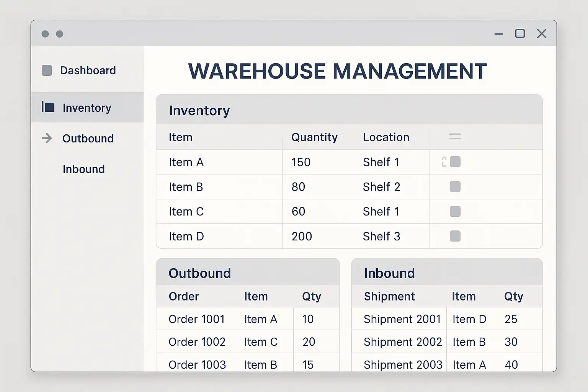Select Dashboard in the sidebar menu
Screen dimensions: 588x392
(x=88, y=70)
